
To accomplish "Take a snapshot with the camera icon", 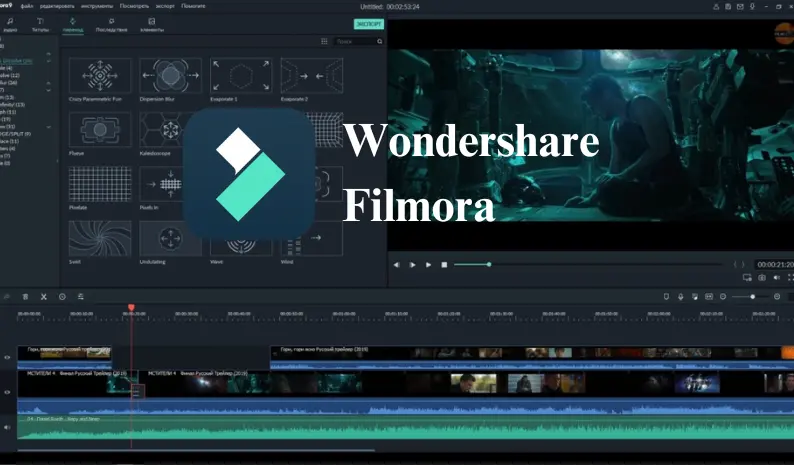I will (762, 278).
